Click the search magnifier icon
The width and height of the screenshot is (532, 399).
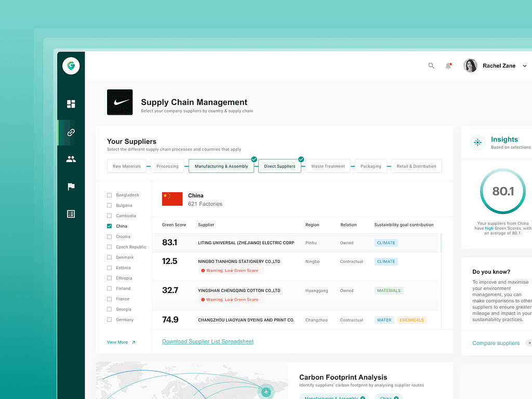point(431,66)
